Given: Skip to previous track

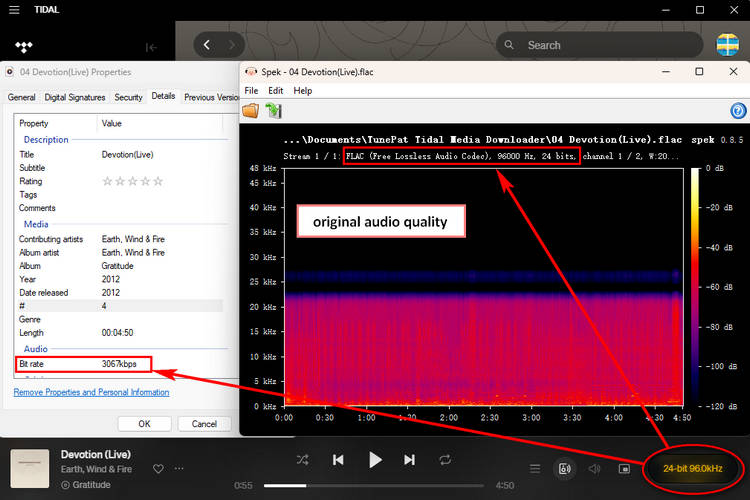Looking at the screenshot, I should (x=338, y=460).
